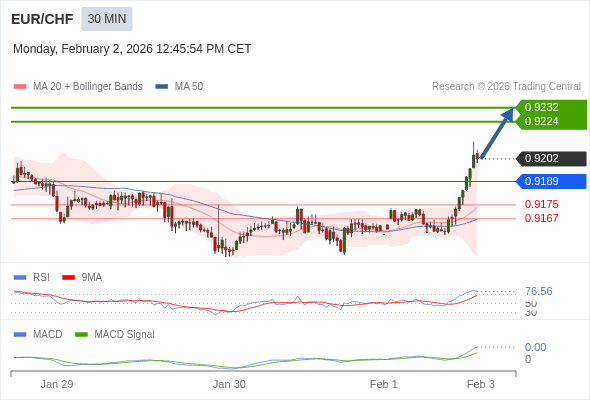Click the RSI value 76.56

539,291
